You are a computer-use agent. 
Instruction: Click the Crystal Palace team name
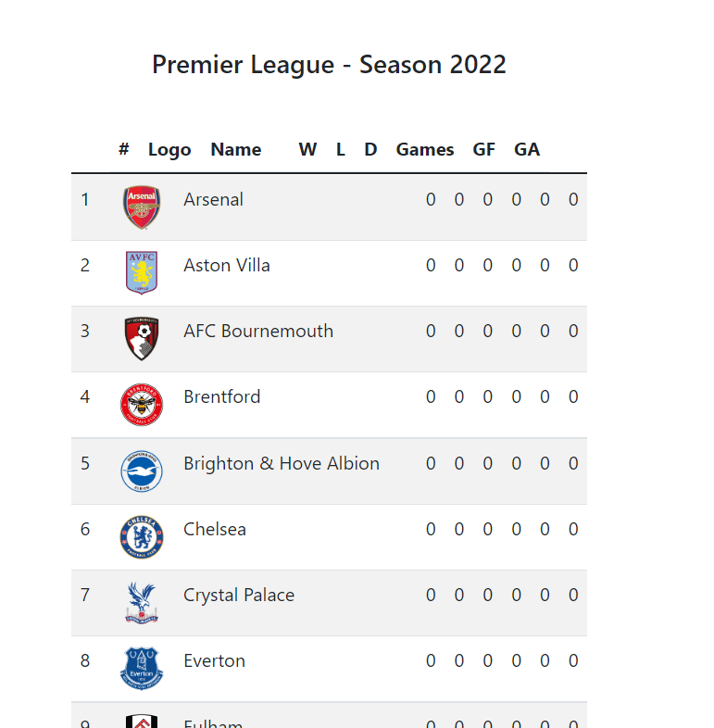tap(239, 595)
